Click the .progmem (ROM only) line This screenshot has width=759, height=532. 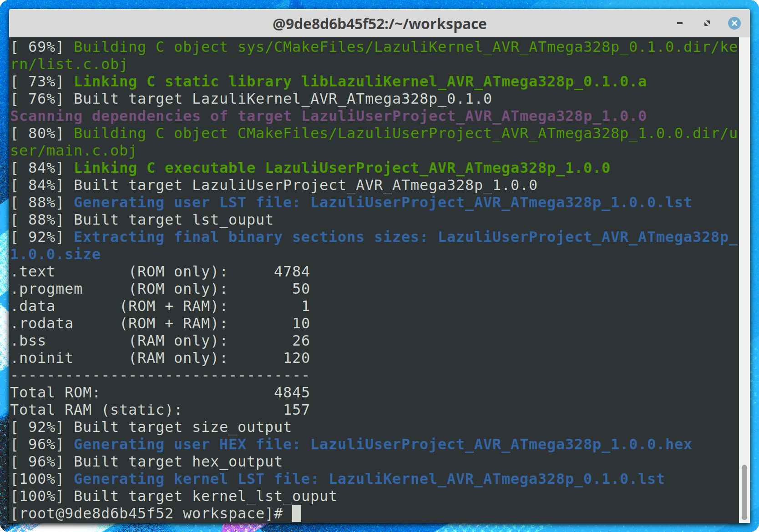tap(159, 288)
